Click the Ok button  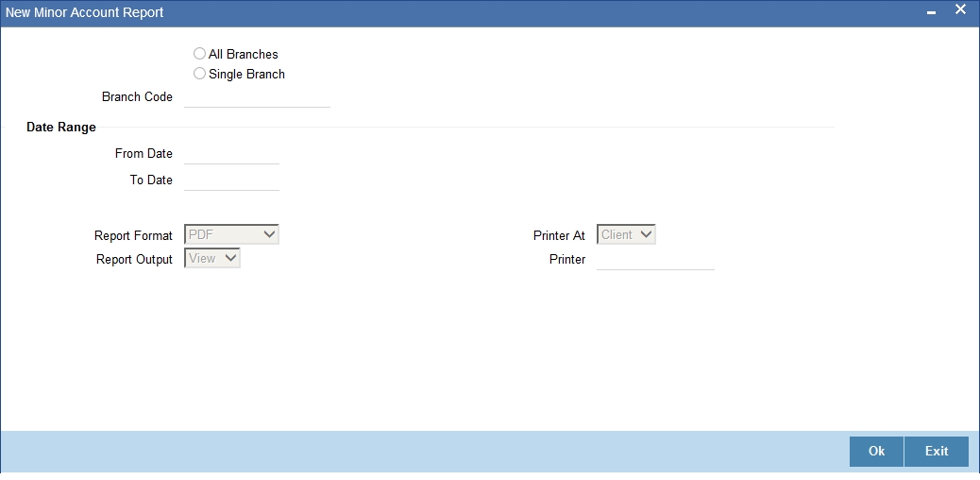coord(876,452)
